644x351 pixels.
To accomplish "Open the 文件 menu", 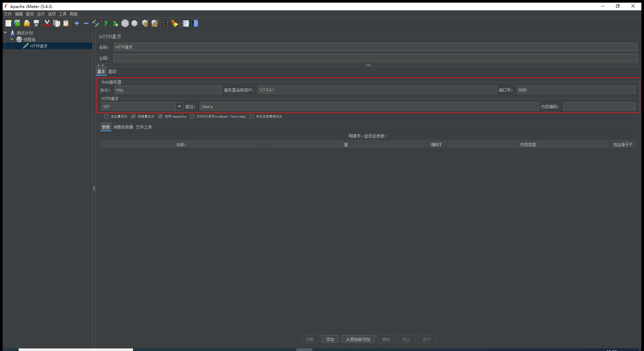I will pyautogui.click(x=8, y=14).
